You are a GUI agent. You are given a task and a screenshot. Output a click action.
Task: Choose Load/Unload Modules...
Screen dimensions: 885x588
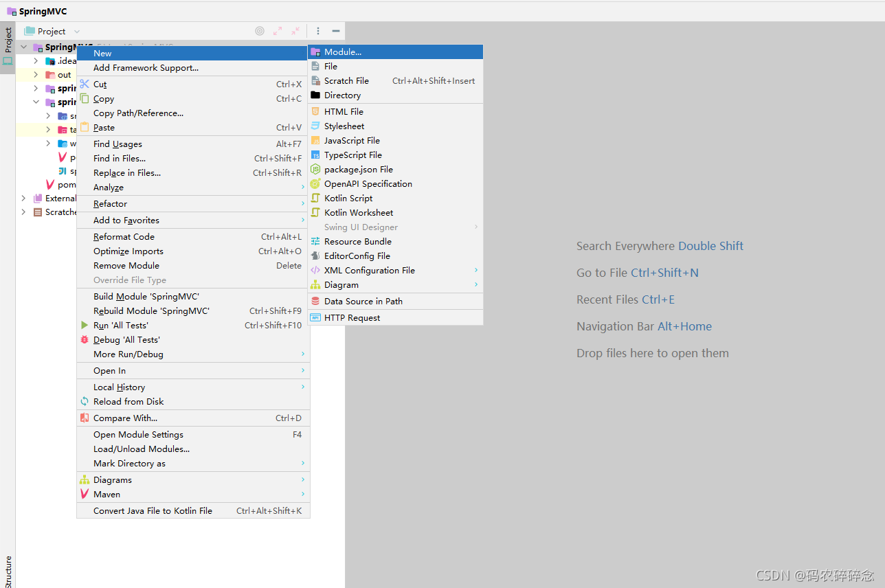(193, 449)
